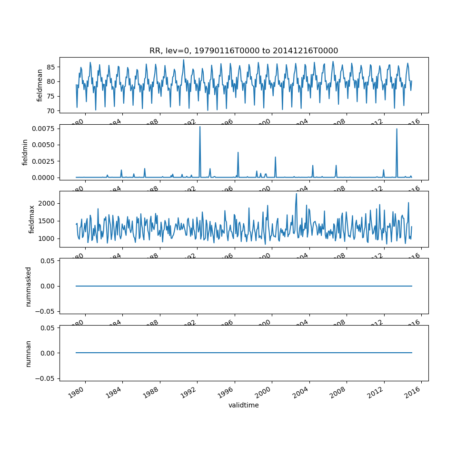Select the numnan y-axis label
The width and height of the screenshot is (476, 476).
[28, 353]
